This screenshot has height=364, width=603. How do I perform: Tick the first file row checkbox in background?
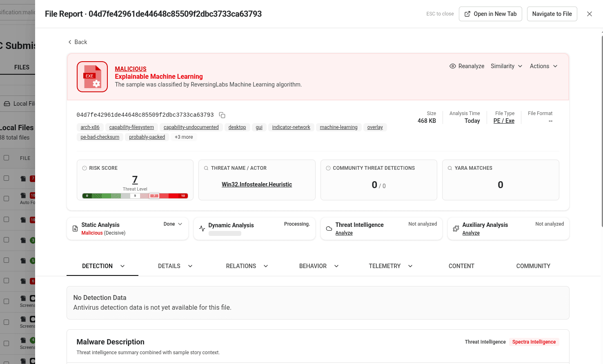[7, 178]
